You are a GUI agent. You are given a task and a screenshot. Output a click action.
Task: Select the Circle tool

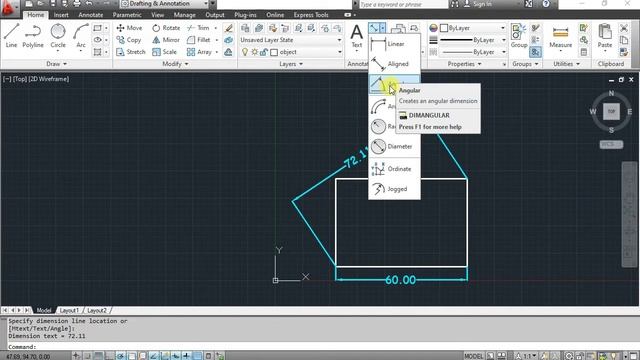58,36
